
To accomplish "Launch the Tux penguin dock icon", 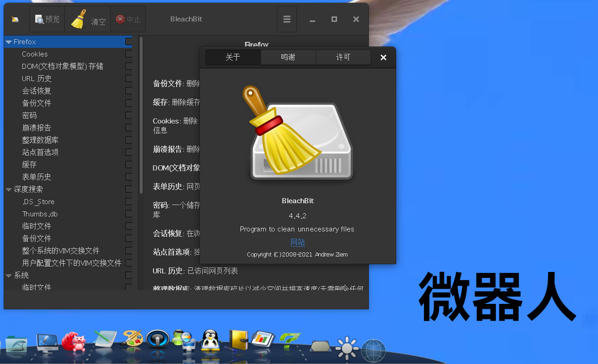I will (210, 340).
